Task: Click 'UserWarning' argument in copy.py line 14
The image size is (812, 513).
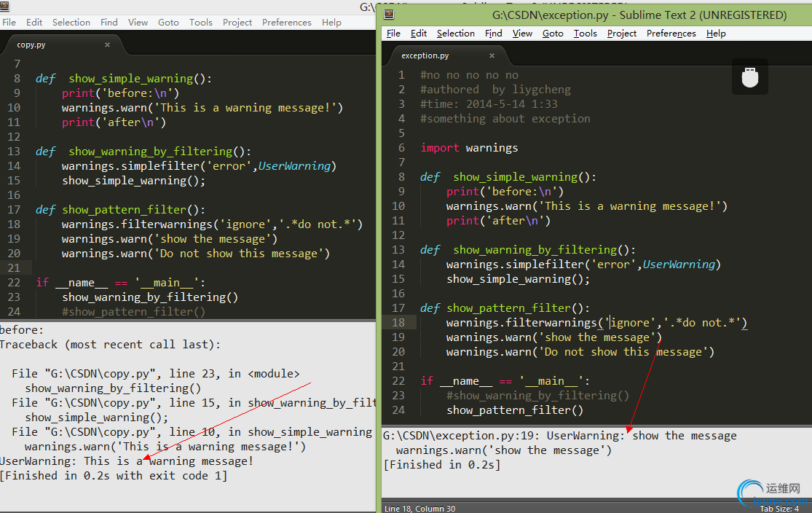Action: 294,166
